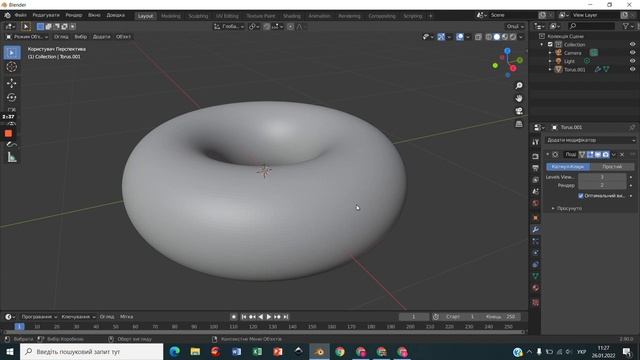Open the Render menu
640x360 pixels.
(x=74, y=16)
